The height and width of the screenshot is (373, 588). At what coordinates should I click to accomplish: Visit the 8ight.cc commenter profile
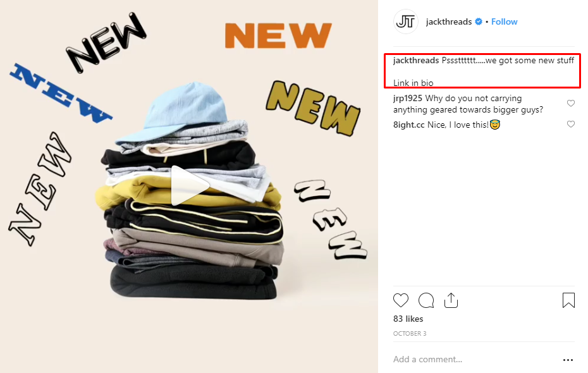click(x=408, y=125)
